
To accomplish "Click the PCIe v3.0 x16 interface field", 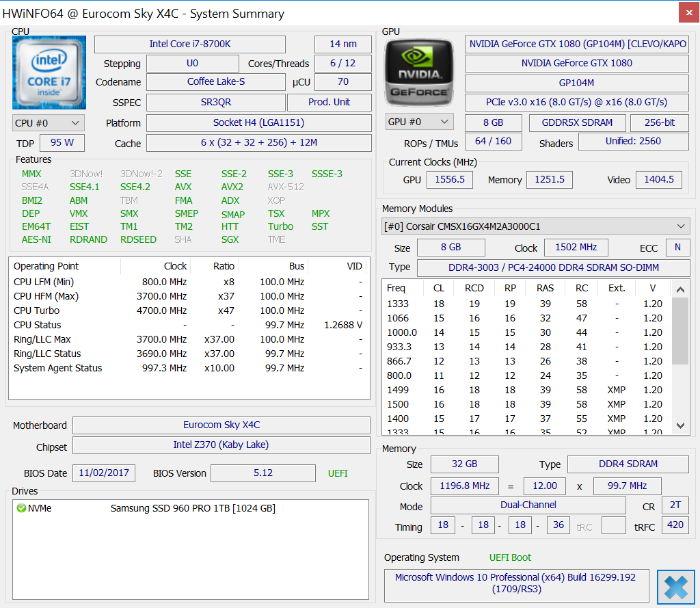I will [x=577, y=103].
